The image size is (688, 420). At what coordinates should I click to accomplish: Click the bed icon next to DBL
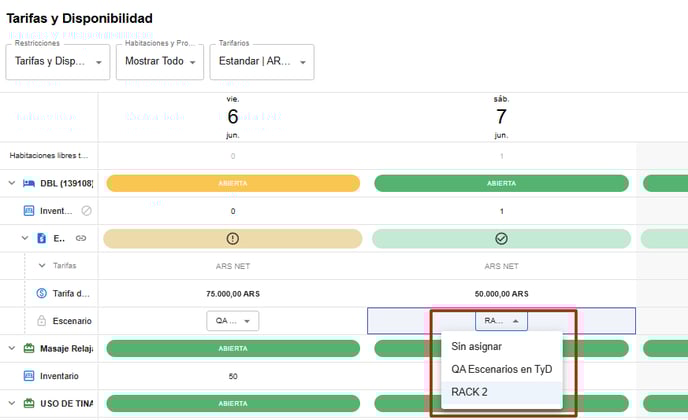point(28,183)
